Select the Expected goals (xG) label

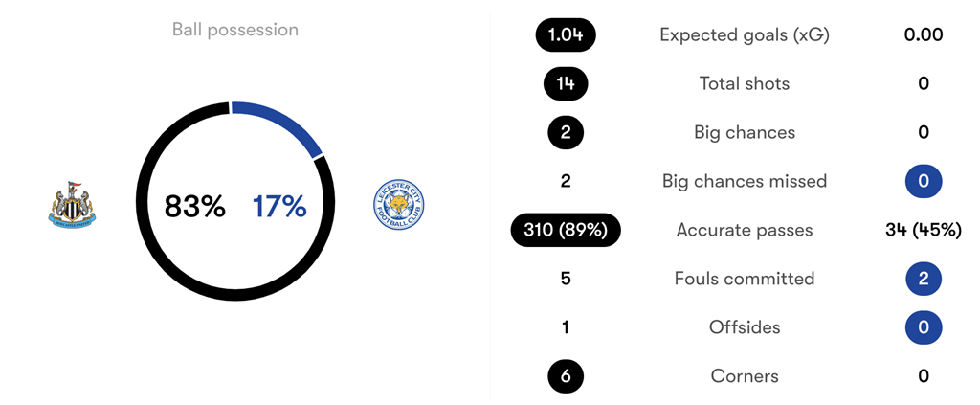click(x=745, y=35)
